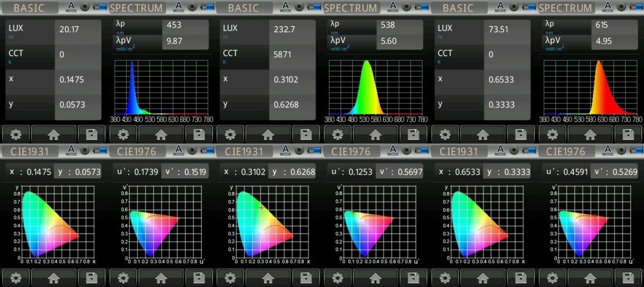
Task: Save the SPECTRUM reading with λp 453
Action: point(199,134)
